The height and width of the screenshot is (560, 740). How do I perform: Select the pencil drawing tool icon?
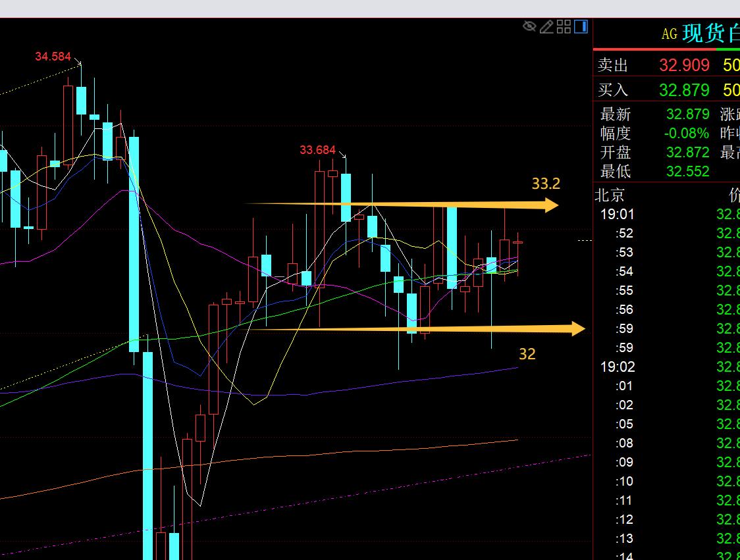pyautogui.click(x=546, y=26)
